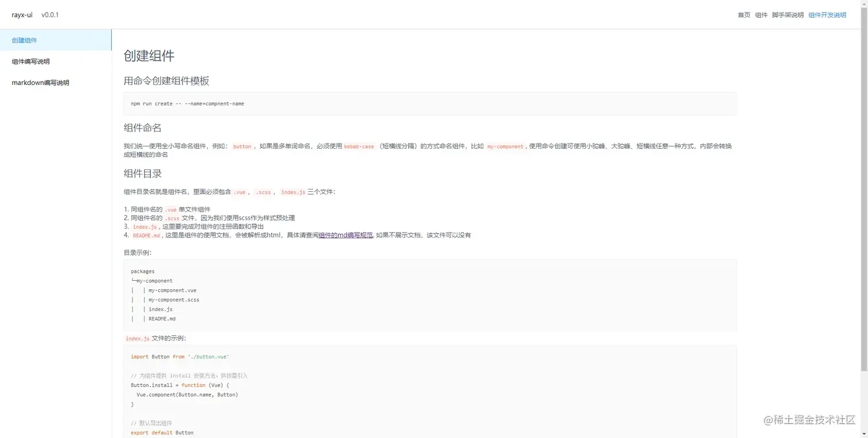The image size is (868, 438).
Task: Click the README.md inline code in list item 4
Action: pyautogui.click(x=146, y=235)
